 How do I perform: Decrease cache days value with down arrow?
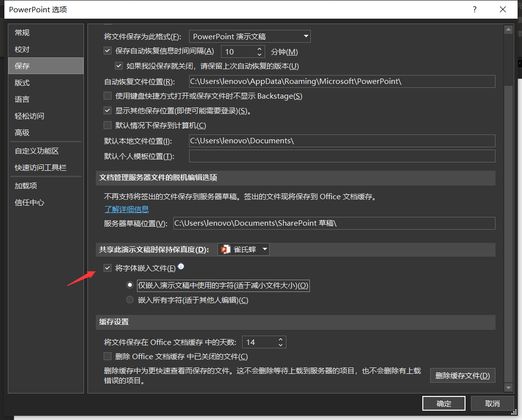point(280,345)
